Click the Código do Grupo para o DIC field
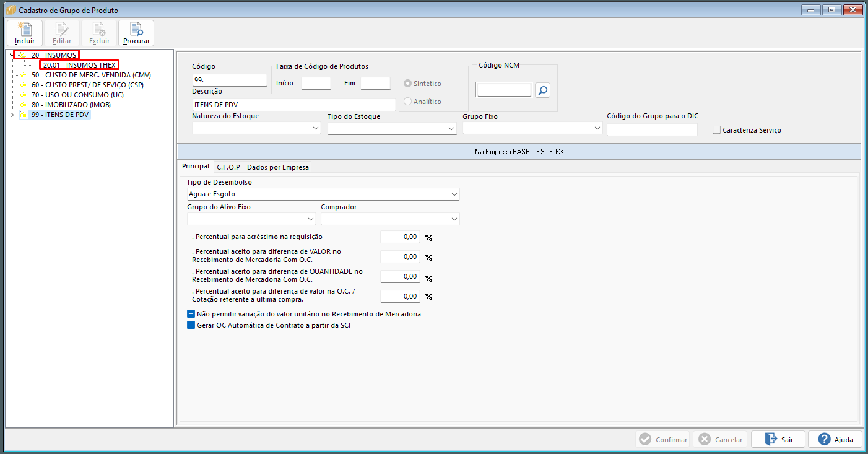The height and width of the screenshot is (454, 868). [x=653, y=129]
